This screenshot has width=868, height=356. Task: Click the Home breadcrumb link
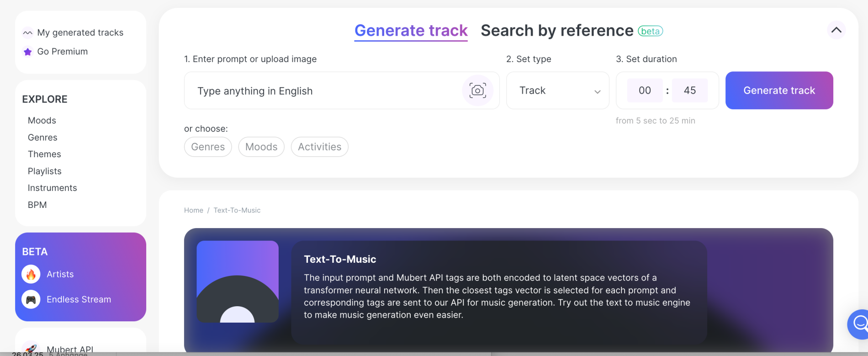point(194,210)
